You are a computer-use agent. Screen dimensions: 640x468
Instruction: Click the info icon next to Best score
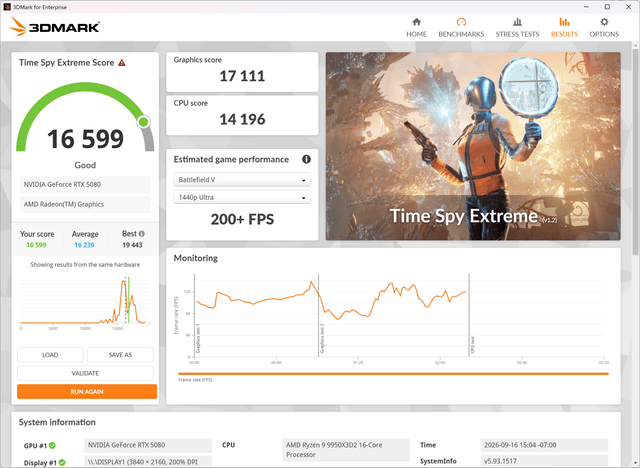(x=142, y=234)
